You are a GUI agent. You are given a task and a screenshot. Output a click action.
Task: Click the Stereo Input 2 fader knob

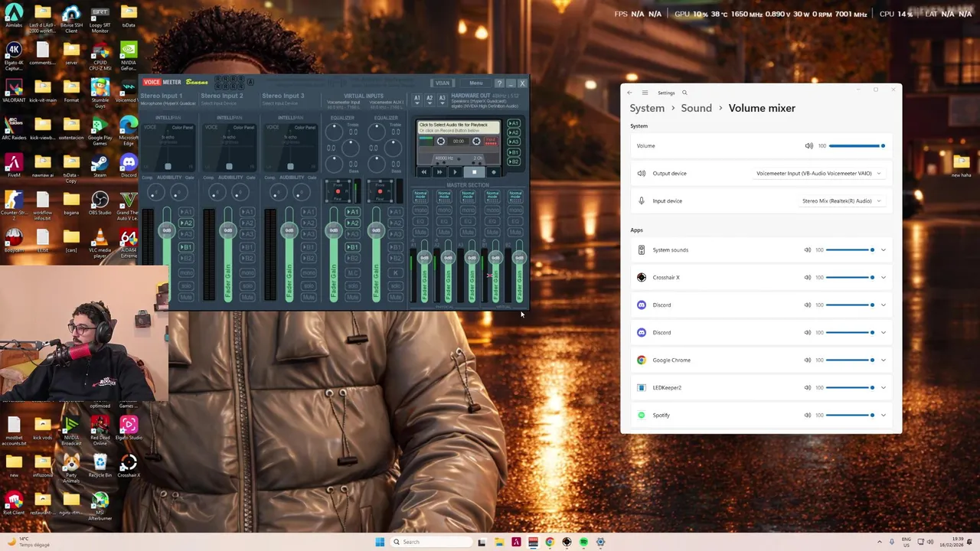(x=228, y=230)
